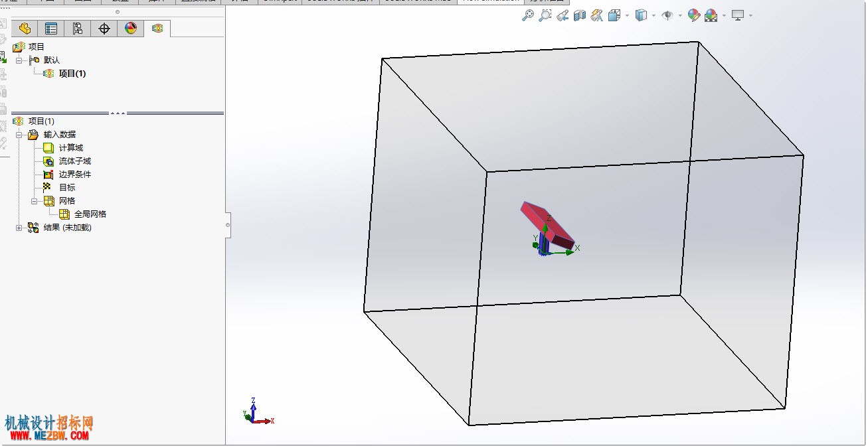
Task: Switch to the PropertyManager tab
Action: [50, 29]
